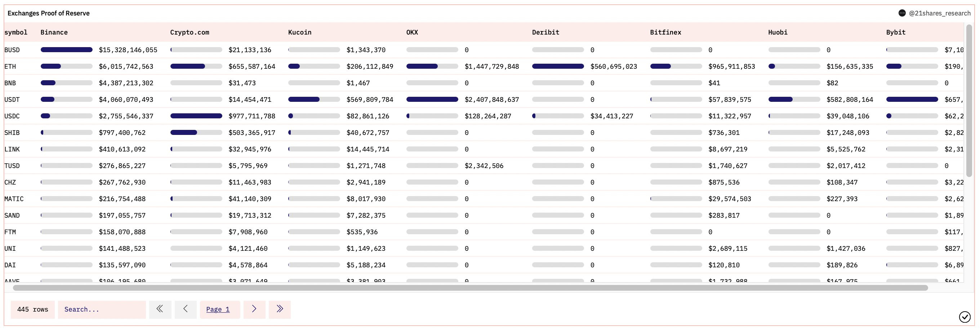Screen dimensions: 980x331
Task: Select the ETH symbol cell
Action: coord(10,67)
